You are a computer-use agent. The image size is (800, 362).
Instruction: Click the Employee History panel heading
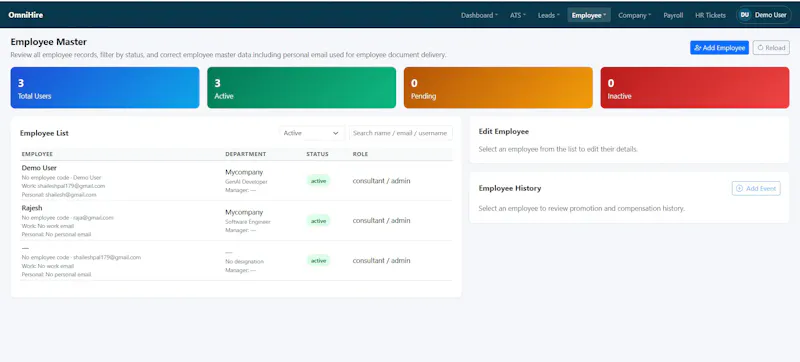click(x=510, y=188)
